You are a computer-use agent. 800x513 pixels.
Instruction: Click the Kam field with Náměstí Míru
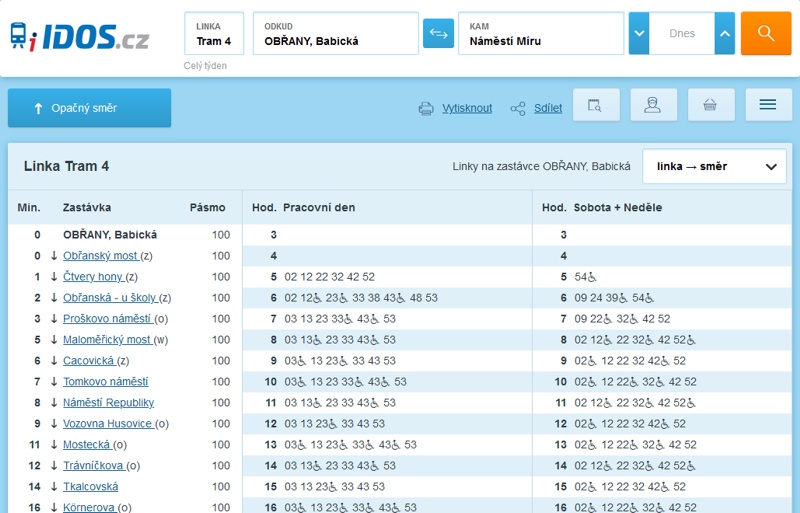540,34
